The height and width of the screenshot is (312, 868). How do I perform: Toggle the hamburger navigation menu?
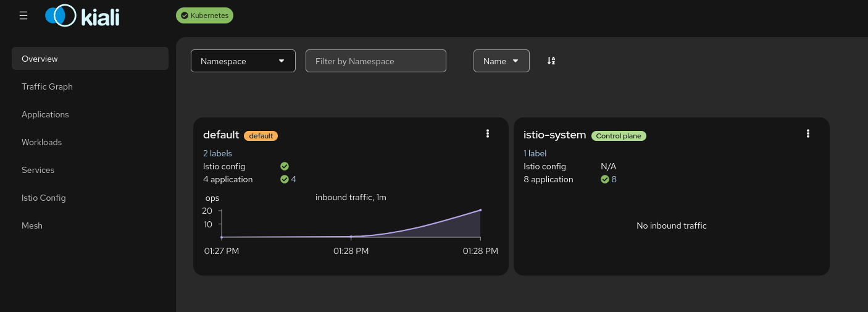[23, 15]
